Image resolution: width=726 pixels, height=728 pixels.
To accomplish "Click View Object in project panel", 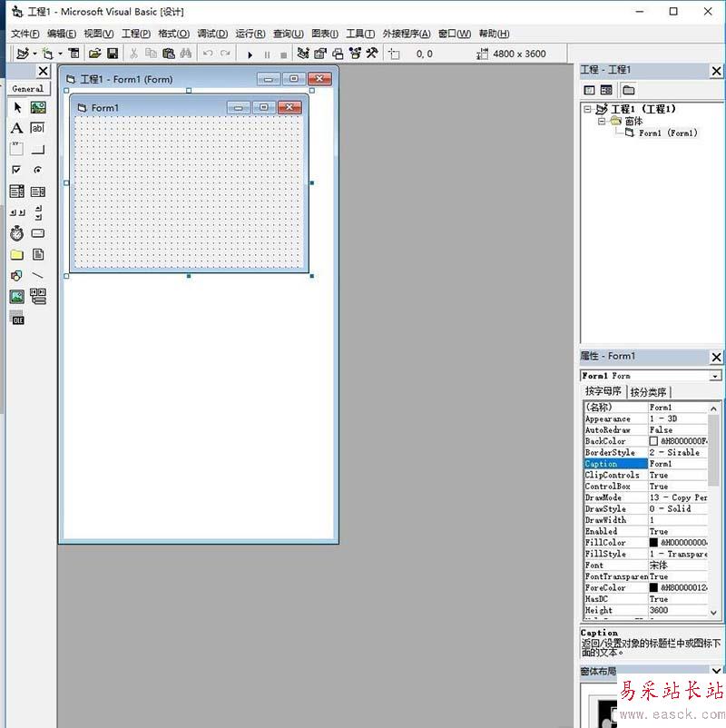I will click(606, 90).
